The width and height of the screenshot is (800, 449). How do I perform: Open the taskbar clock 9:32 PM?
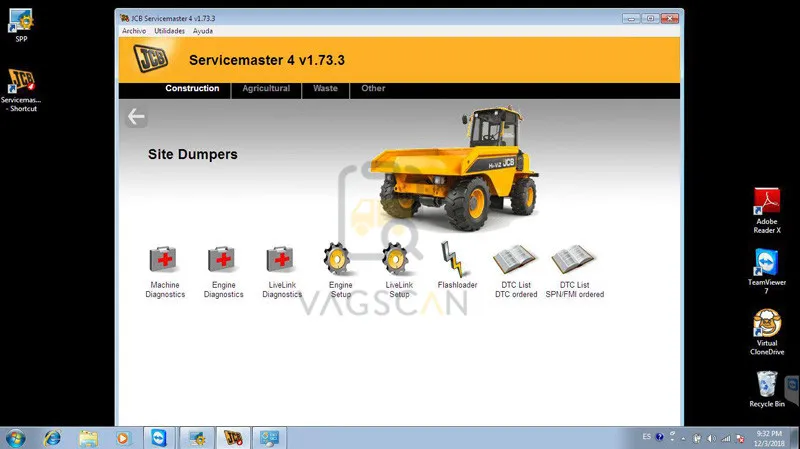click(768, 438)
